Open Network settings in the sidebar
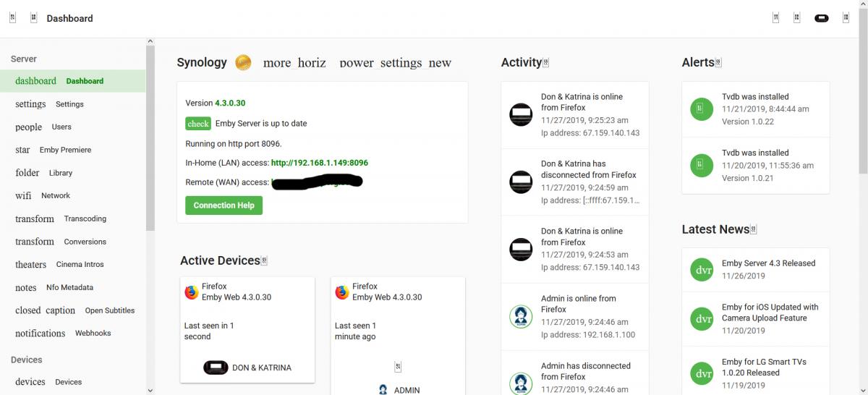Screen dimensions: 868x395 (x=72, y=195)
